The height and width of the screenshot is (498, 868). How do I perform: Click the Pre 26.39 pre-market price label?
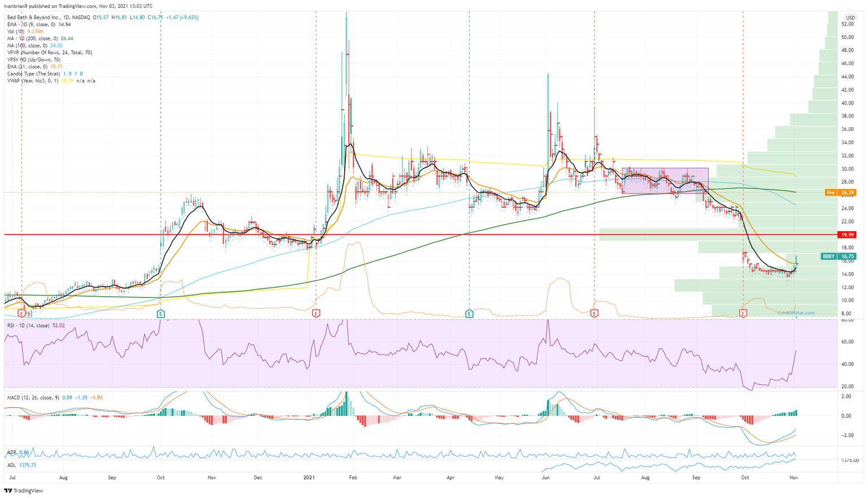pos(840,193)
